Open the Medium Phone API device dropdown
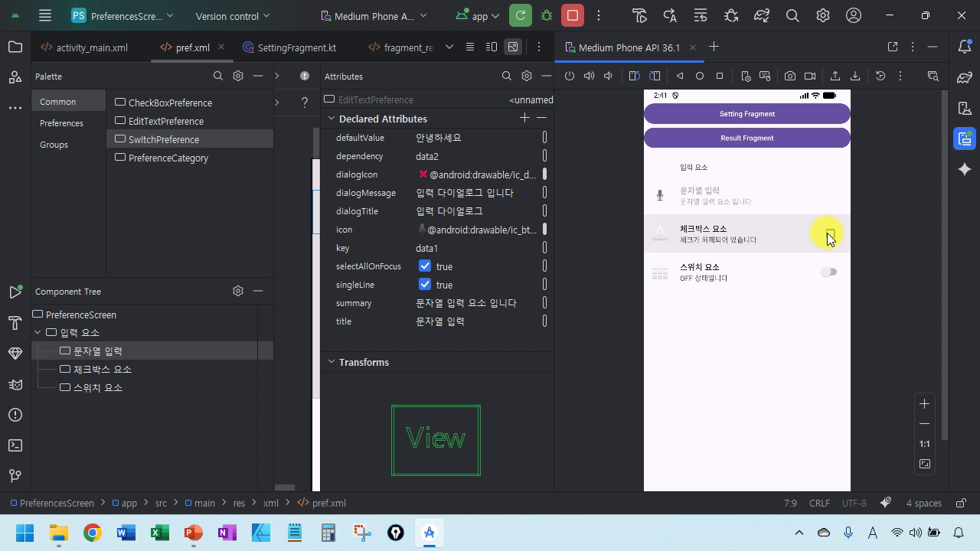The height and width of the screenshot is (551, 980). 374,15
